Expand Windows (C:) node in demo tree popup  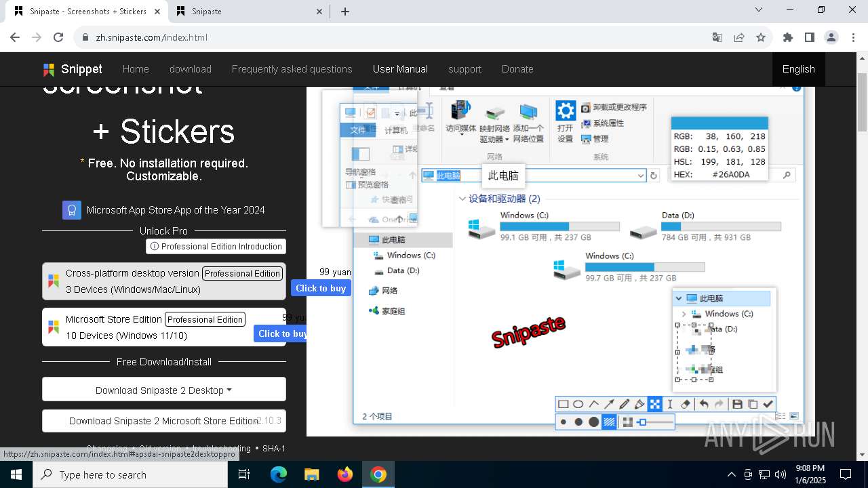(x=684, y=314)
